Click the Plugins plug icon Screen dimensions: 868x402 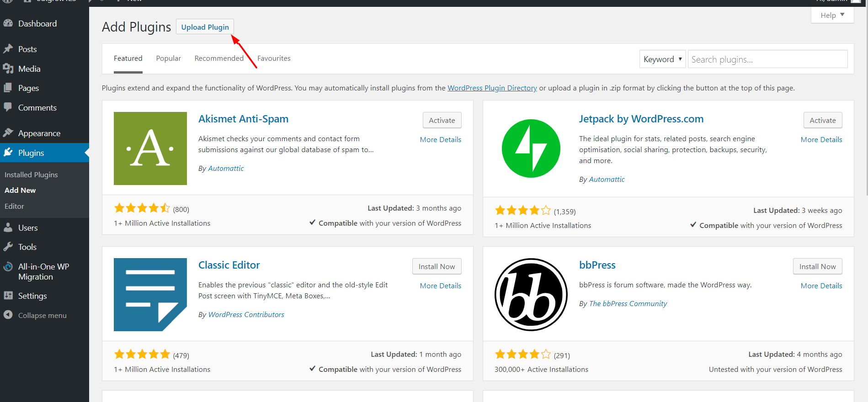click(x=8, y=152)
